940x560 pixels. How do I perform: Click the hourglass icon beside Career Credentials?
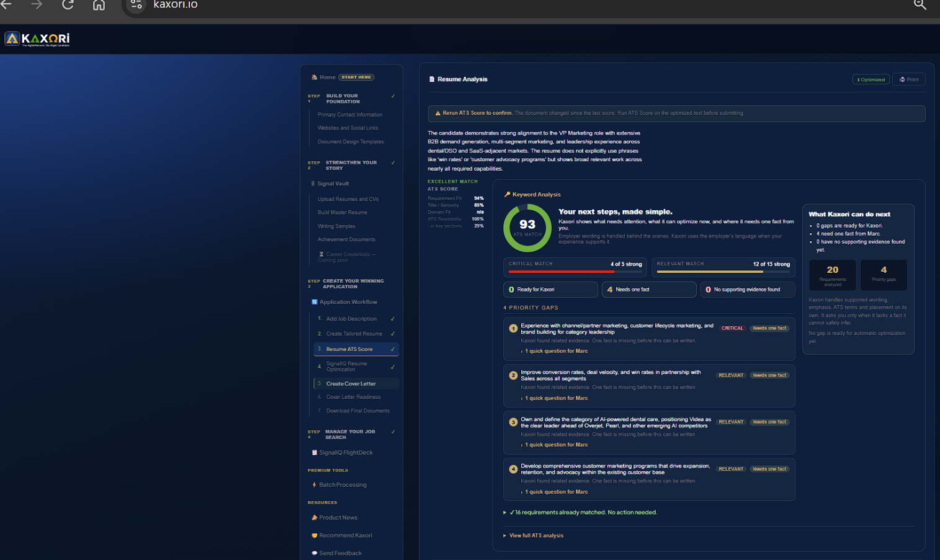point(321,254)
